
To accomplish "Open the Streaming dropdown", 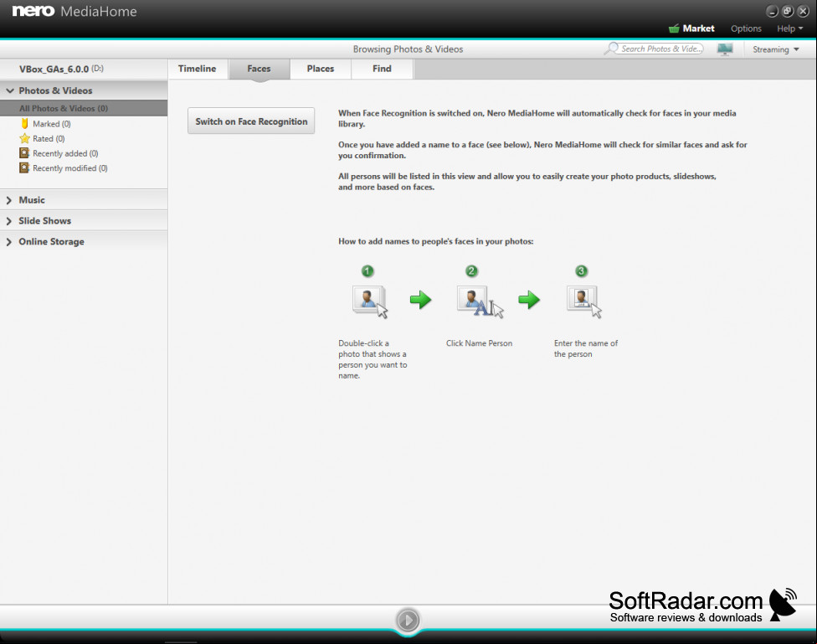I will click(776, 49).
